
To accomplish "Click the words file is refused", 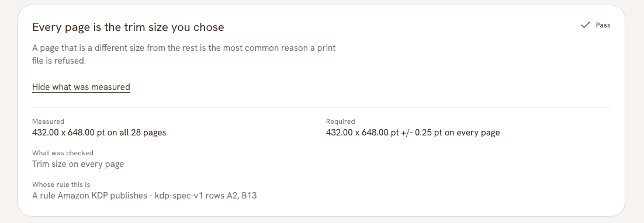I will (x=59, y=61).
